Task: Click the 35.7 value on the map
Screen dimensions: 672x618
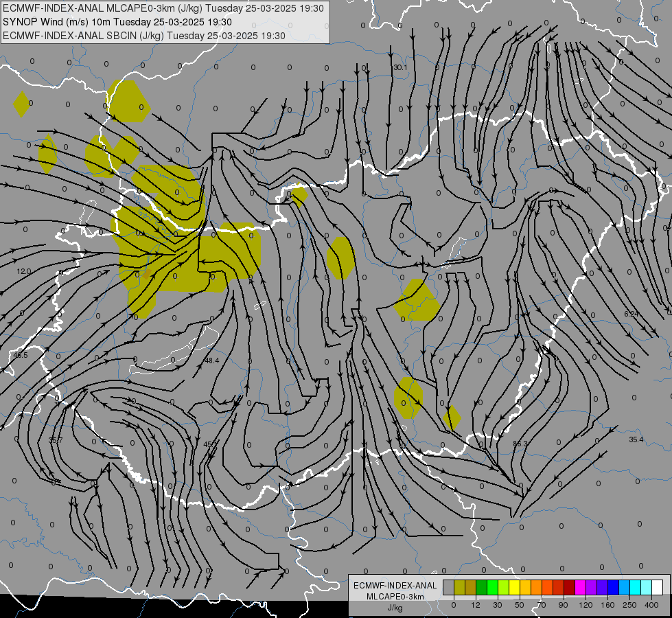Action: click(56, 440)
